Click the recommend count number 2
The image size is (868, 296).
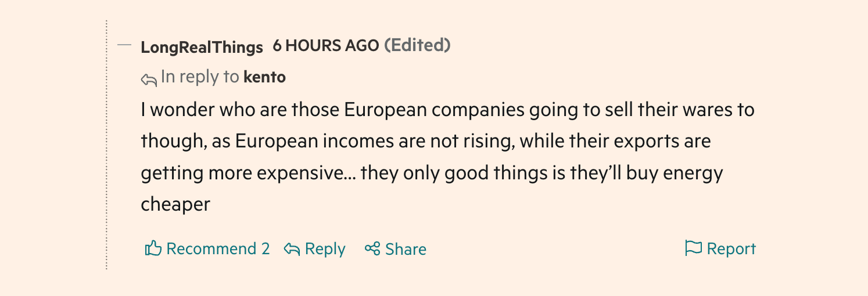click(265, 249)
